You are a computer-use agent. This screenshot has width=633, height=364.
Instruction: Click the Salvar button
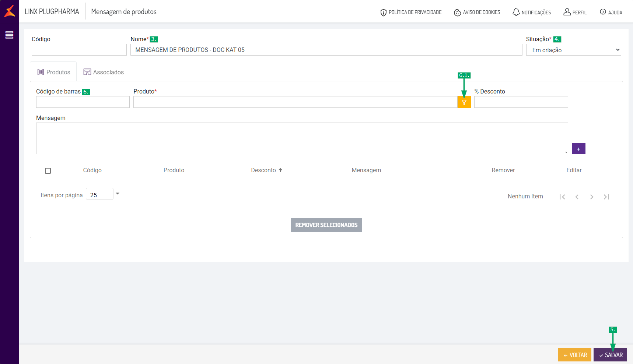(x=610, y=355)
